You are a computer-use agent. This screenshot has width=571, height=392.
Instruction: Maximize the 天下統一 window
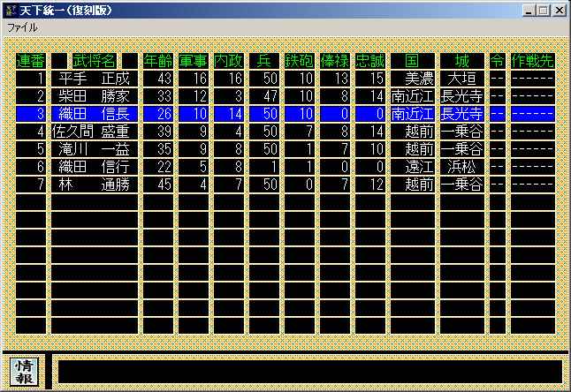[543, 11]
